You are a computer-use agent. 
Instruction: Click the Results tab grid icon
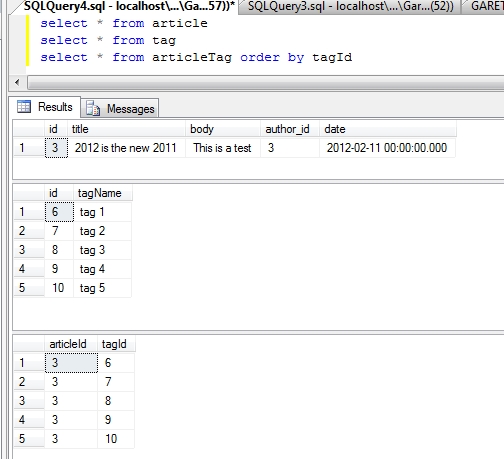coord(24,107)
